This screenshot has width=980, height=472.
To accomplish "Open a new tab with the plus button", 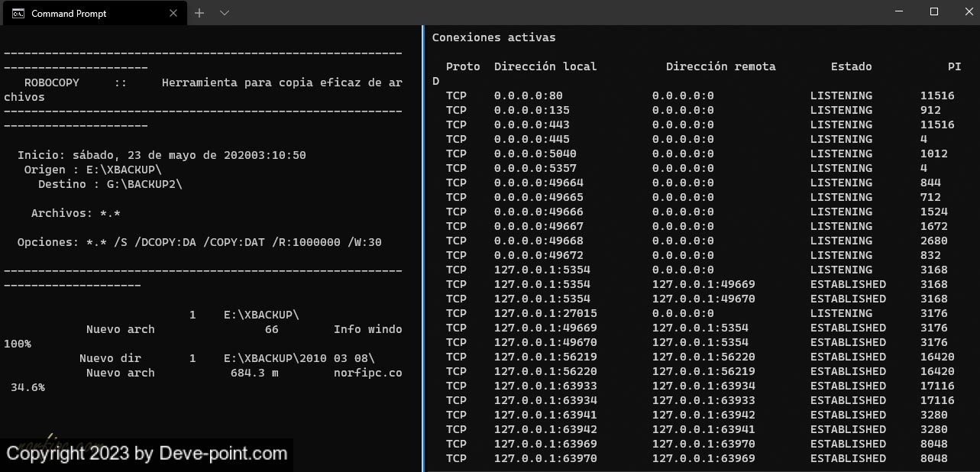I will (199, 13).
